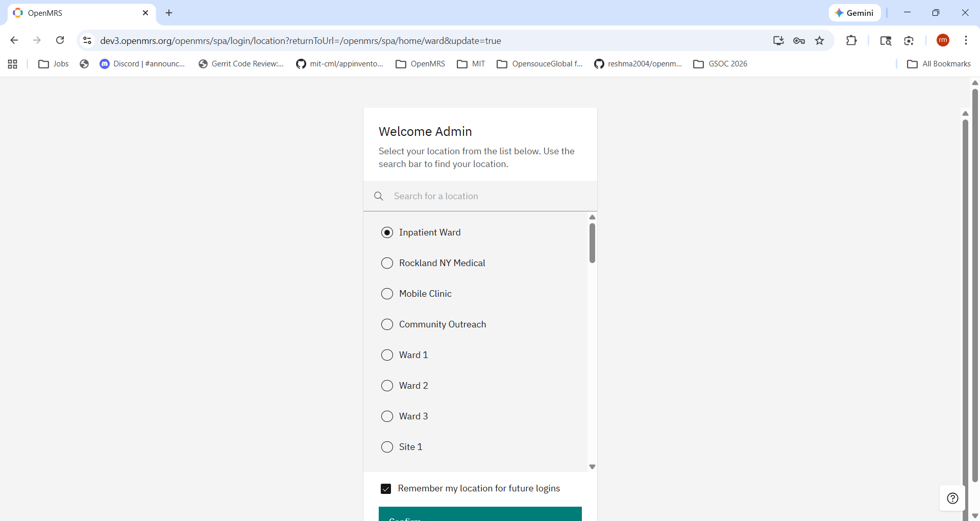Open the Chrome three-dot menu
This screenshot has width=980, height=521.
point(966,40)
